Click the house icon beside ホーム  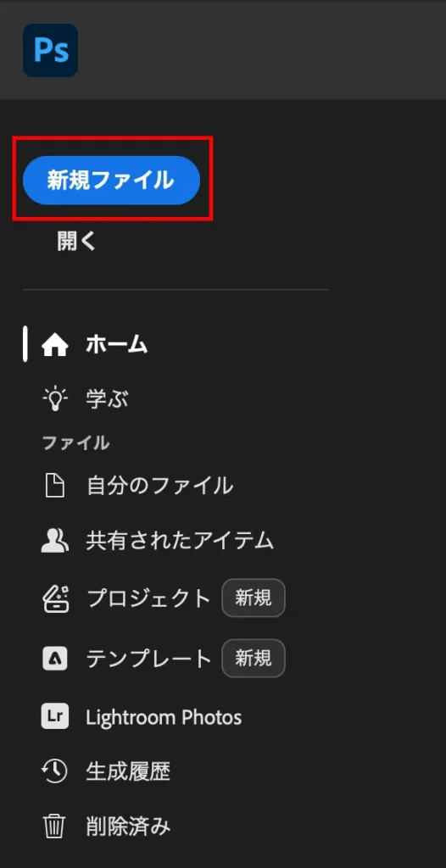(x=55, y=346)
